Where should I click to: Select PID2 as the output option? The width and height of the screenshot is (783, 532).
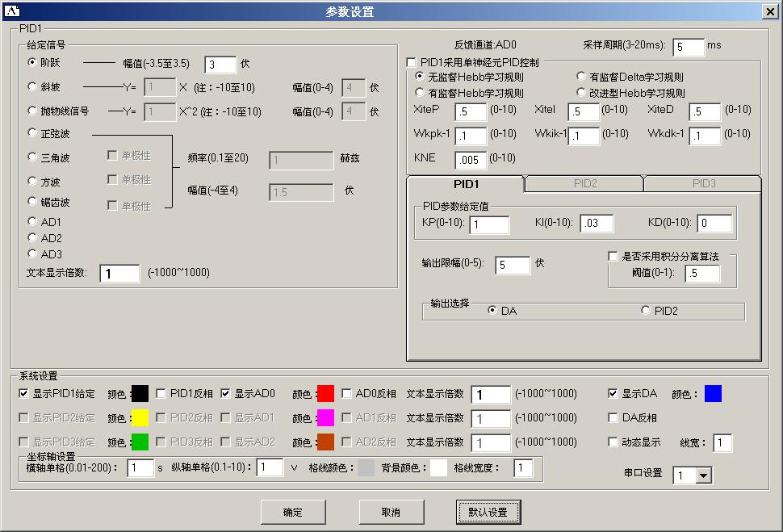click(645, 311)
